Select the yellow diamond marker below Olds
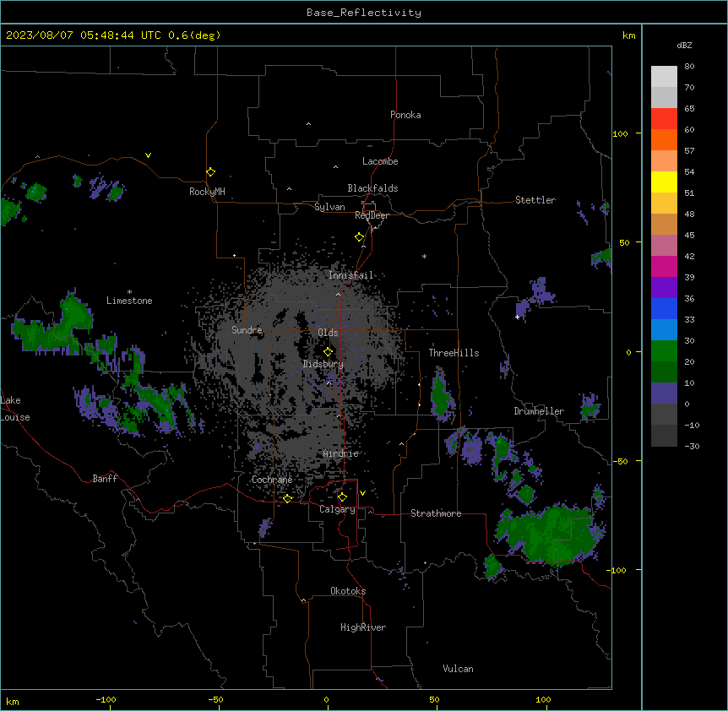Screen dimensions: 728x711 [x=328, y=352]
